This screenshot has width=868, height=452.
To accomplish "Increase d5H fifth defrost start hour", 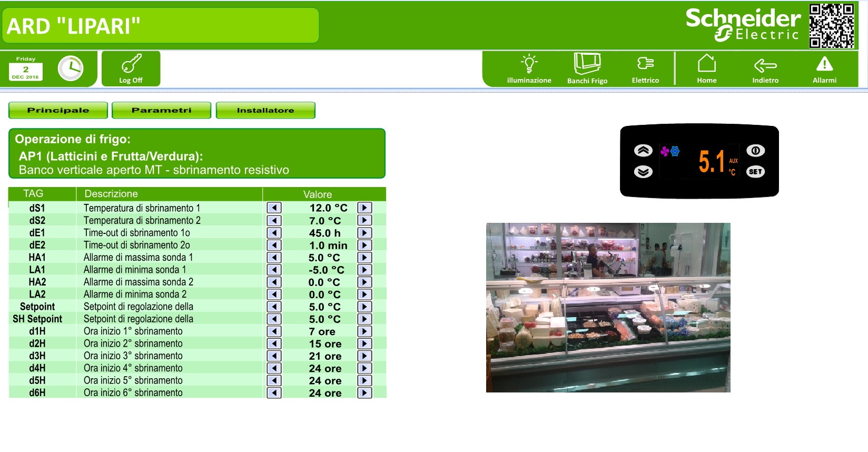I will [x=364, y=380].
